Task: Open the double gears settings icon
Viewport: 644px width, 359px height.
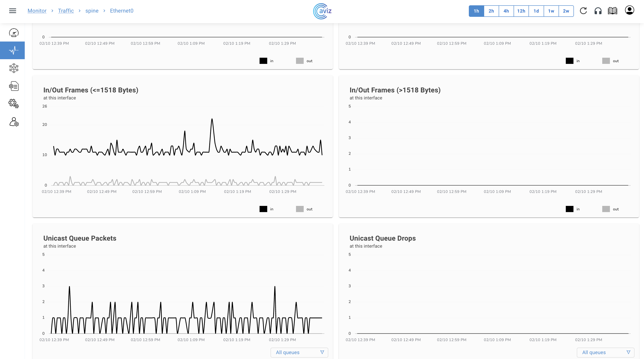Action: pos(14,103)
